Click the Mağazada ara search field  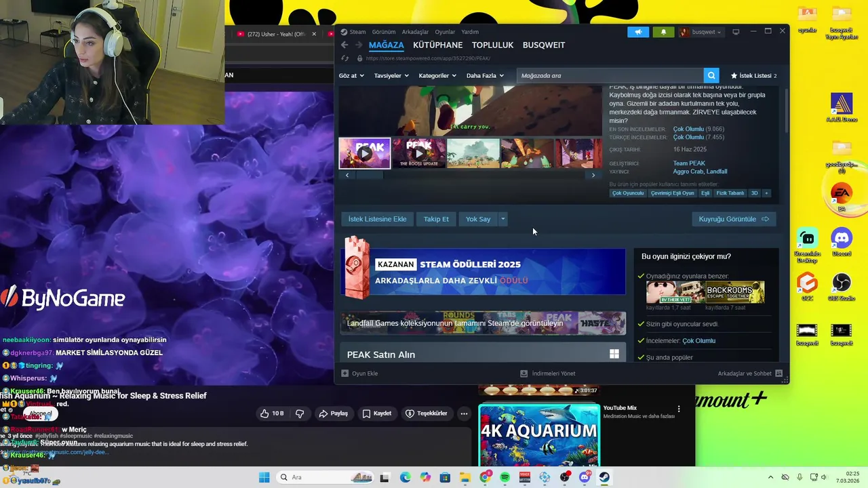610,75
